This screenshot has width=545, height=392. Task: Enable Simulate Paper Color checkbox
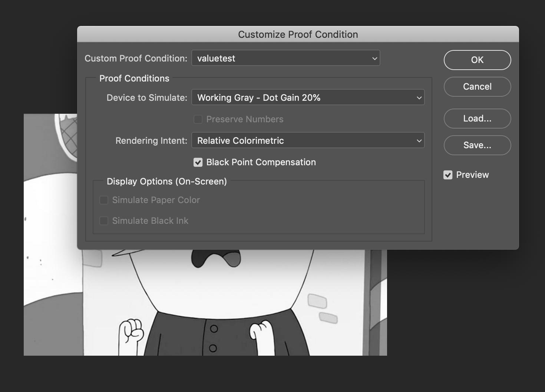pyautogui.click(x=104, y=200)
